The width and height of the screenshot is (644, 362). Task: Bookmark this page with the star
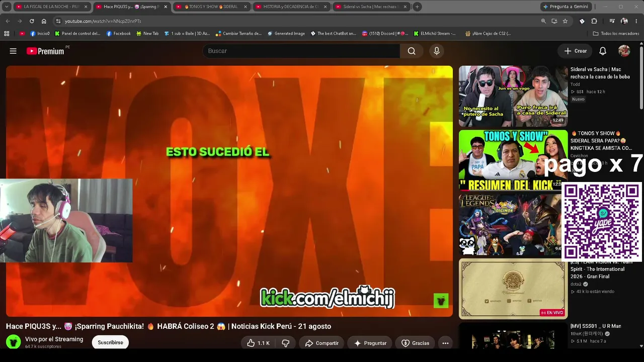point(565,21)
